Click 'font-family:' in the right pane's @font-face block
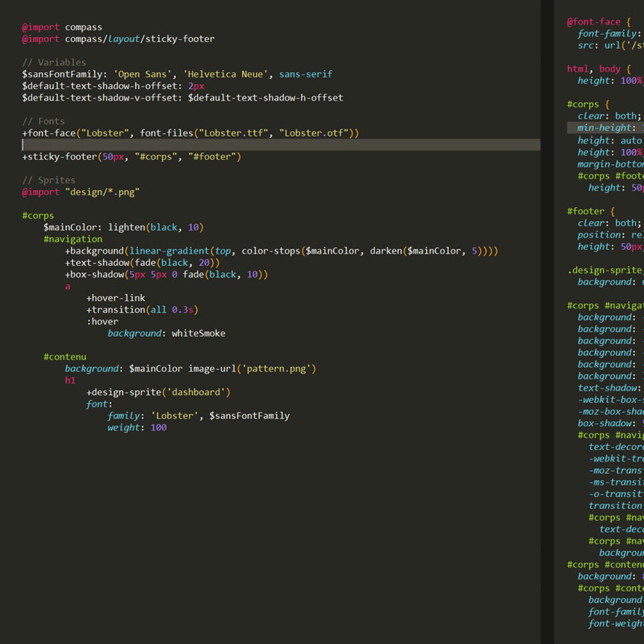644x644 pixels. [609, 34]
